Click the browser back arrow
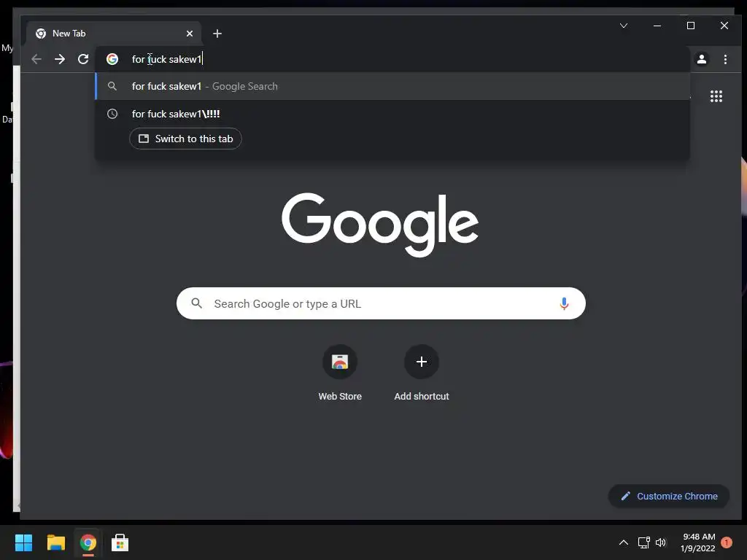 (36, 59)
